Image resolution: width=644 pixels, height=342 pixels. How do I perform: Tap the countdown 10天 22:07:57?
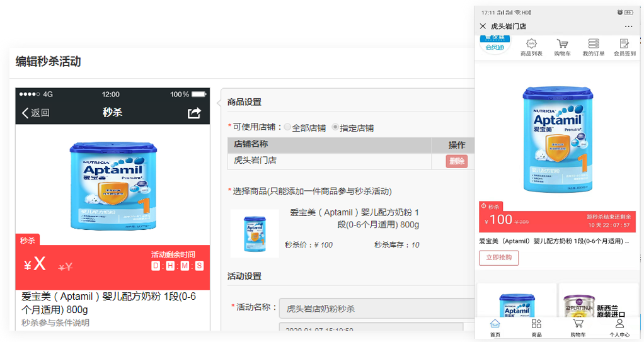click(609, 225)
